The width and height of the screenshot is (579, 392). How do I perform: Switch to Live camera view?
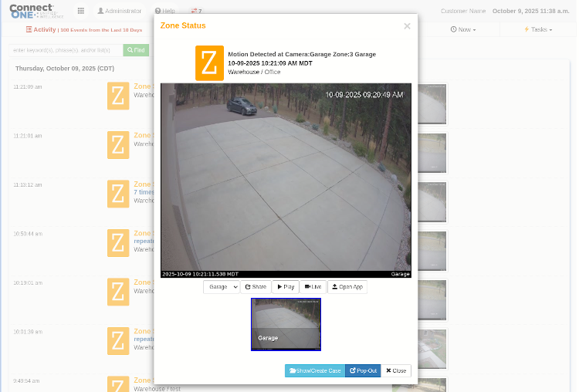tap(313, 287)
